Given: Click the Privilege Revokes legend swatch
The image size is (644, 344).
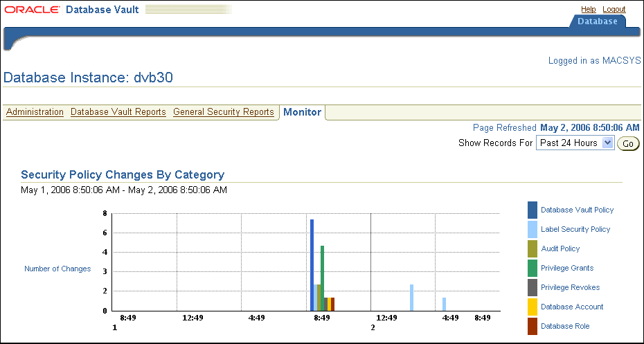Looking at the screenshot, I should (532, 287).
